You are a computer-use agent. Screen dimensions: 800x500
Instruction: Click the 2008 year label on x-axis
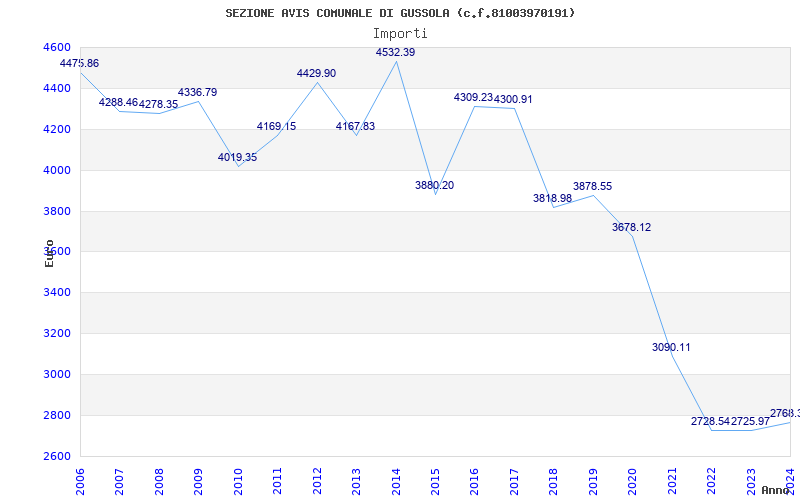pos(159,482)
